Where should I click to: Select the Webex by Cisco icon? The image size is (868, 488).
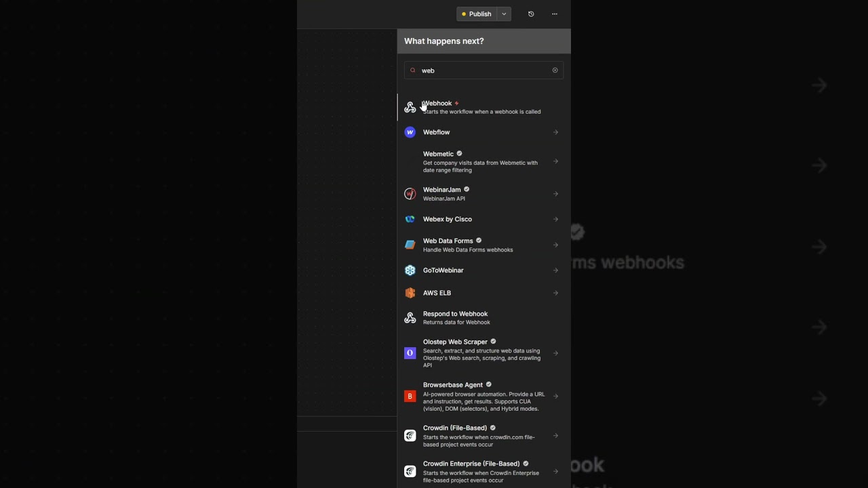(410, 219)
